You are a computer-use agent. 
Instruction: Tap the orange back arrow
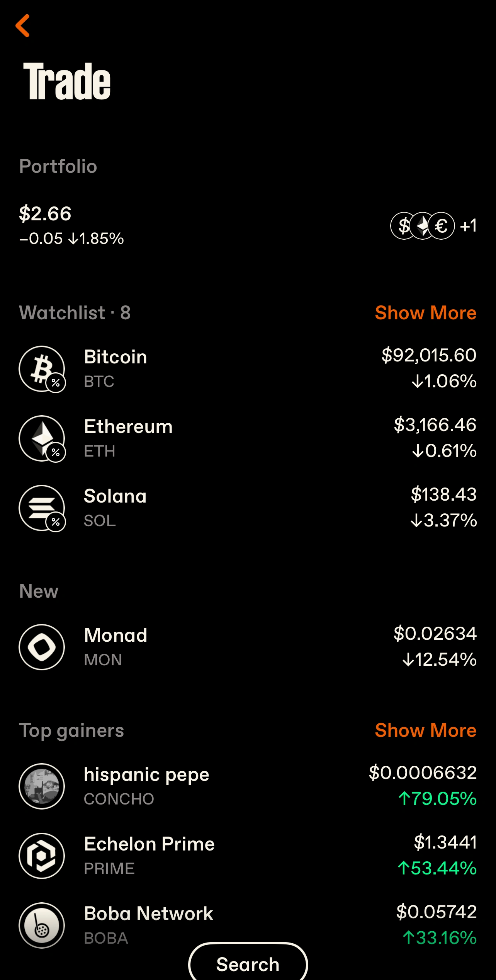point(23,26)
